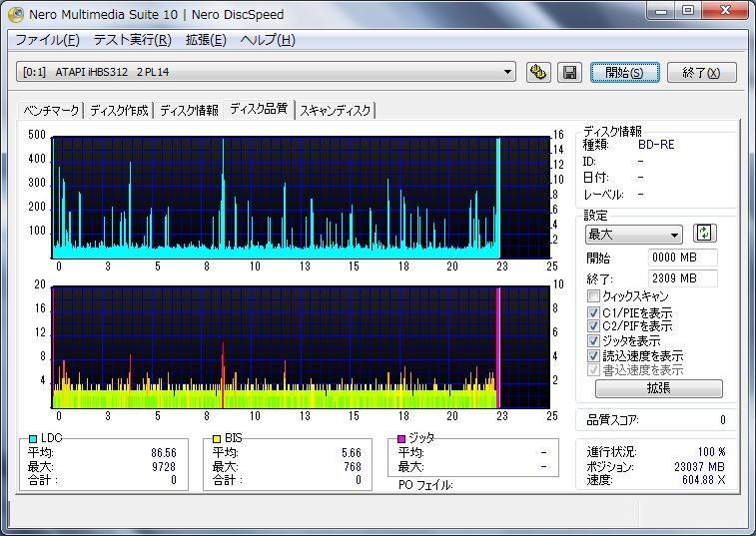Click the BD-RE disc type value
Image resolution: width=756 pixels, height=536 pixels.
[656, 145]
